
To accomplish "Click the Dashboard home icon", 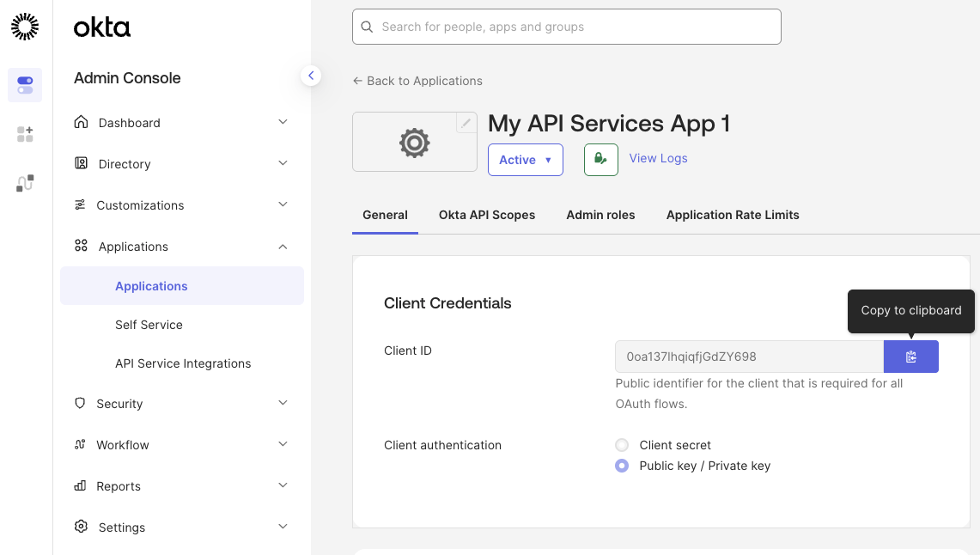I will [81, 122].
